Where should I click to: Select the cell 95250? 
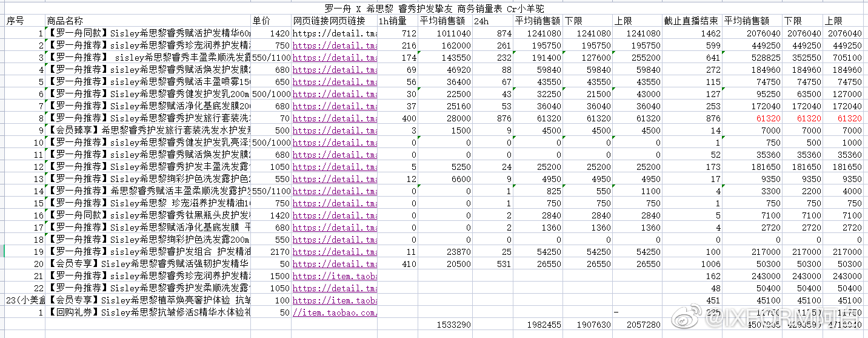click(752, 94)
